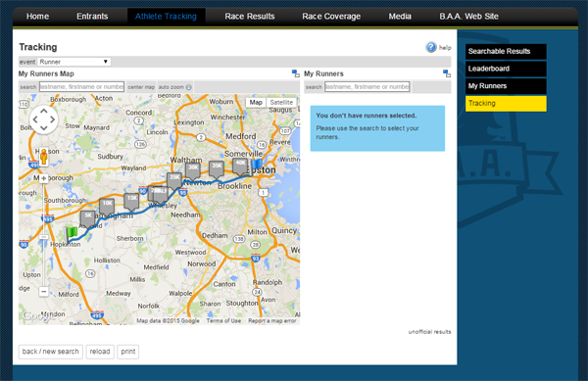Click the pop-out icon beside My Runners
This screenshot has height=381, width=588.
pos(447,73)
